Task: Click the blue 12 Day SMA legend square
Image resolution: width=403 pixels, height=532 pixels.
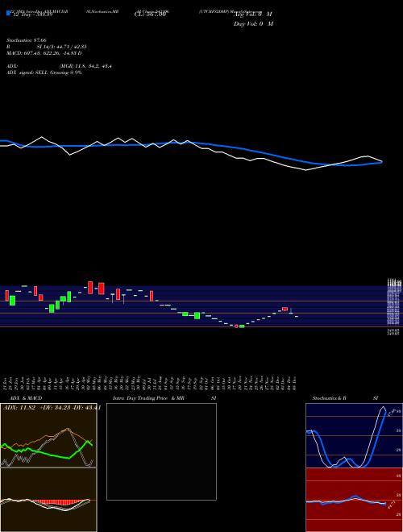Action: click(x=8, y=13)
